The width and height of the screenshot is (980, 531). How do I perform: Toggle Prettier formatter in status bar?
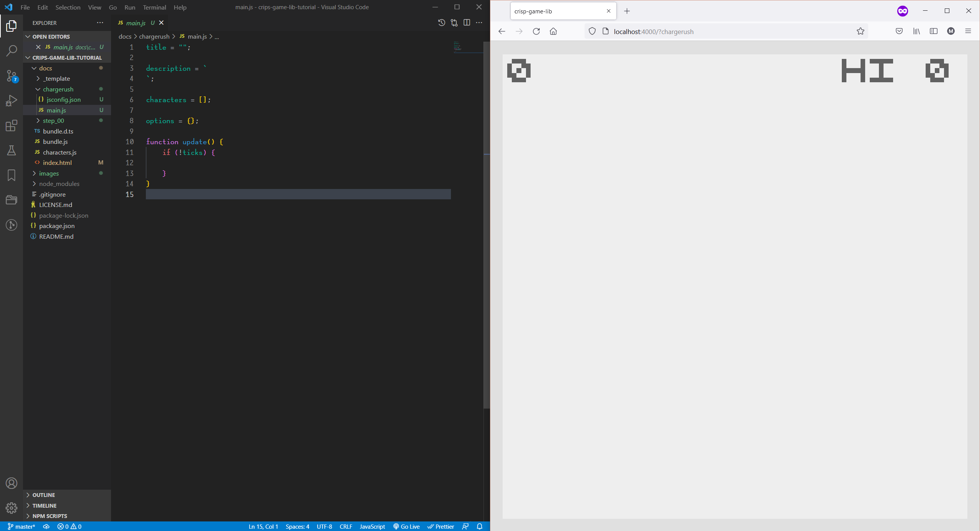[441, 526]
